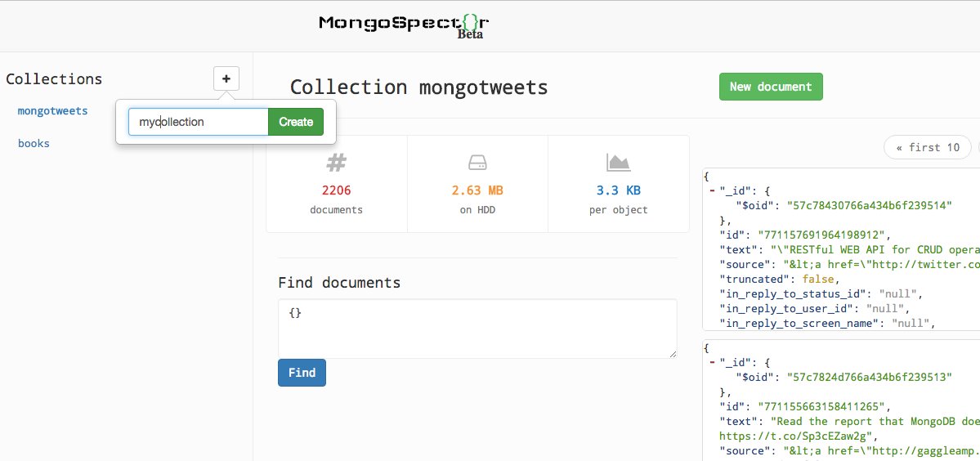The image size is (980, 461).
Task: Click the https://t.co/Sp3cEZaw2g link text
Action: 794,436
